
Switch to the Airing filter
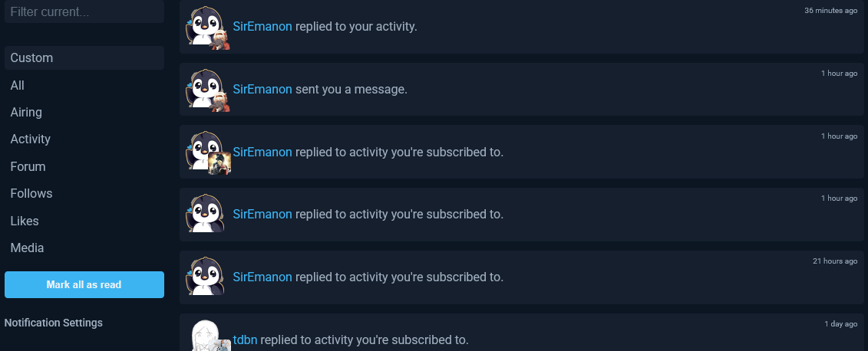tap(26, 112)
